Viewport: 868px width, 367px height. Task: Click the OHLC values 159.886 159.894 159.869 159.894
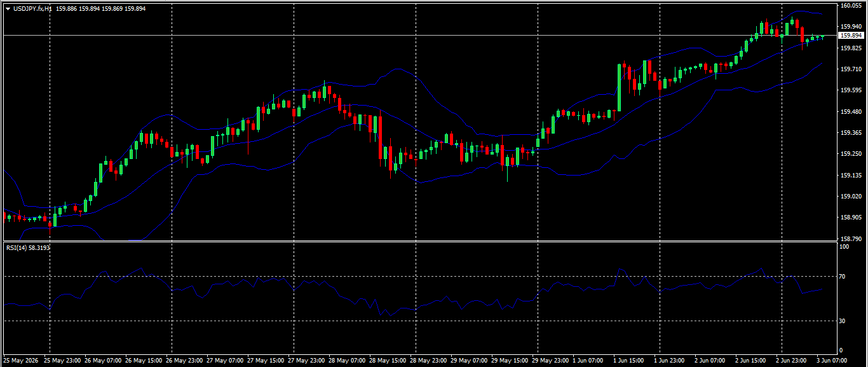tap(100, 9)
